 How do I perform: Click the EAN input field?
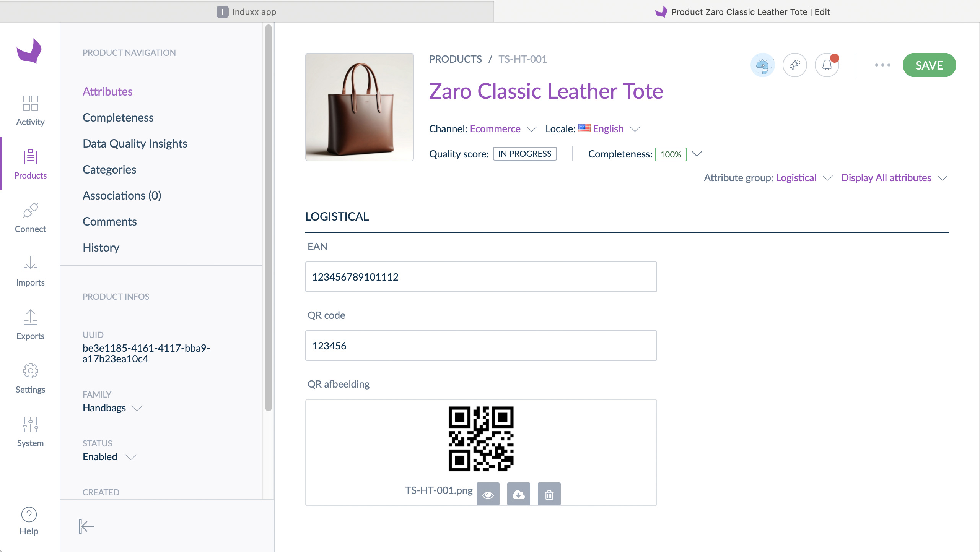481,277
